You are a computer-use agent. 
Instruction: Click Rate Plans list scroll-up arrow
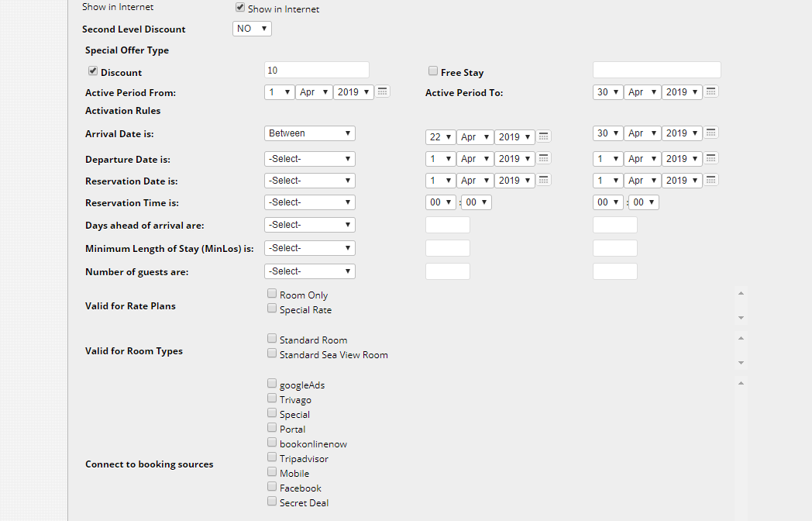(741, 293)
